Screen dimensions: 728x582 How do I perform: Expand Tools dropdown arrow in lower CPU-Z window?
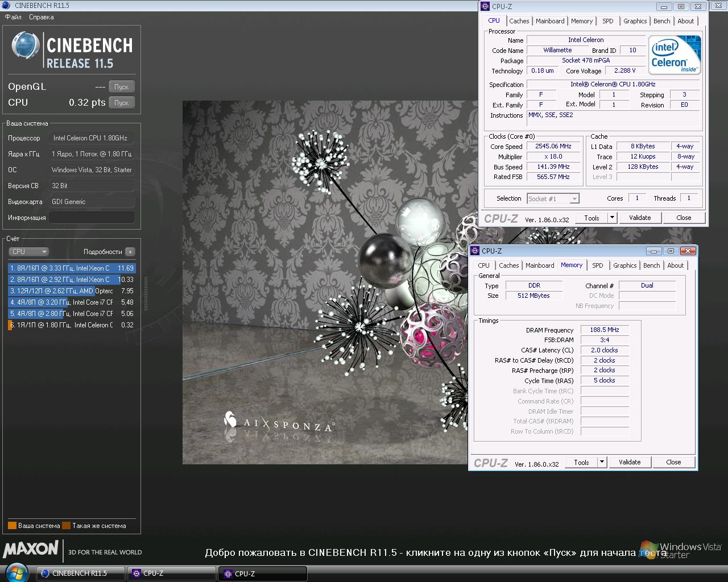(602, 462)
